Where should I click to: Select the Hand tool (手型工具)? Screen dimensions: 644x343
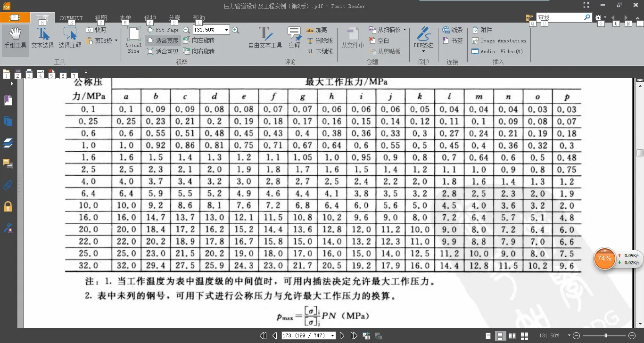click(15, 38)
